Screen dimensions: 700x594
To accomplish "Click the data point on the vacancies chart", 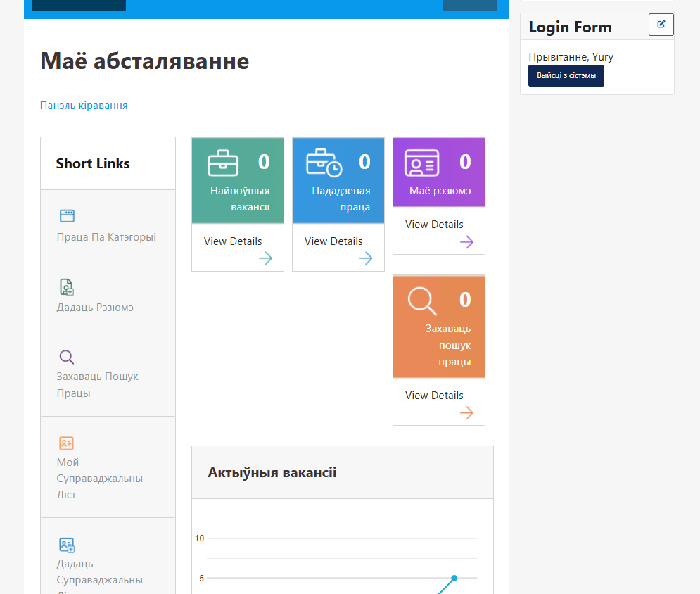I will point(454,578).
